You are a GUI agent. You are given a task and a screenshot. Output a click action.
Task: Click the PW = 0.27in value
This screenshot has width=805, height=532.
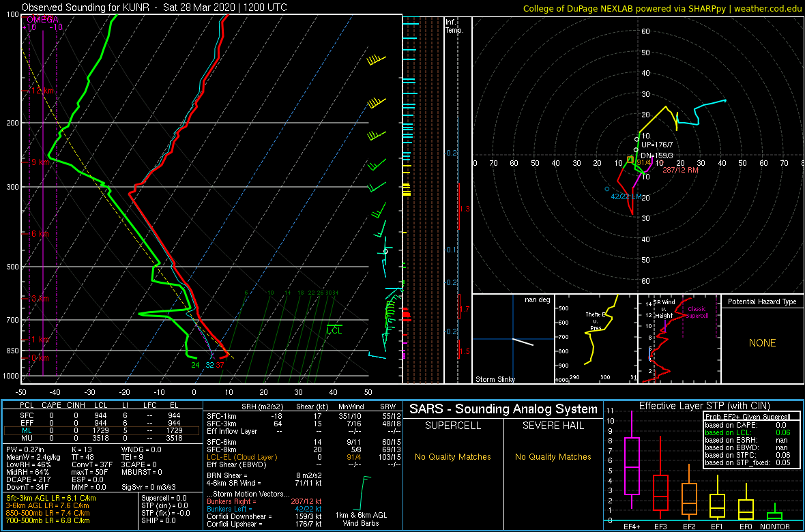pyautogui.click(x=26, y=450)
